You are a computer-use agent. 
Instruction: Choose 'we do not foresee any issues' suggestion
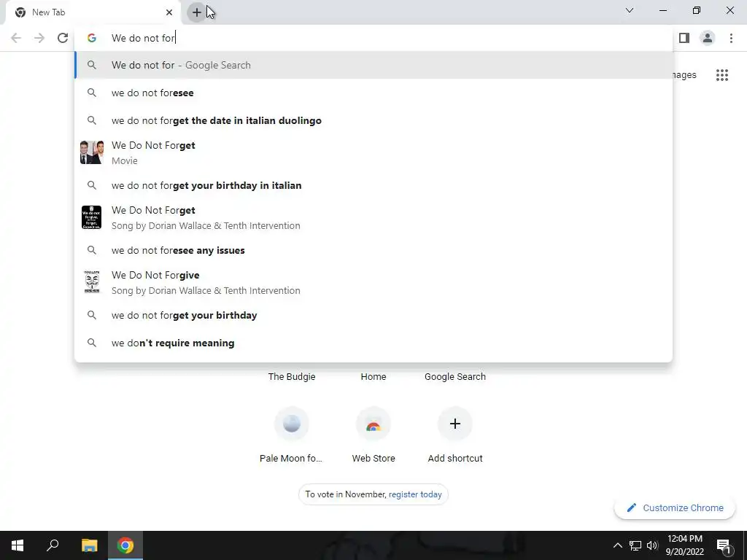pos(373,251)
